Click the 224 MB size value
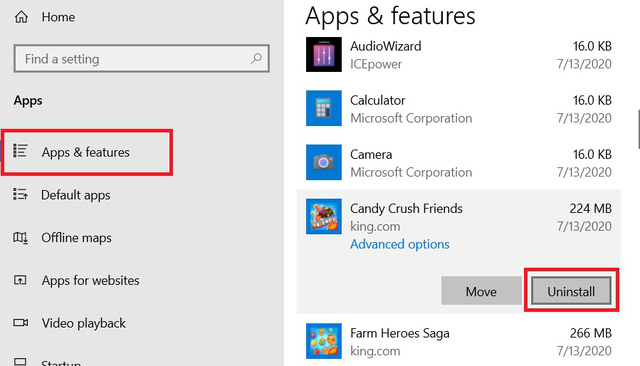Image resolution: width=640 pixels, height=366 pixels. point(590,209)
